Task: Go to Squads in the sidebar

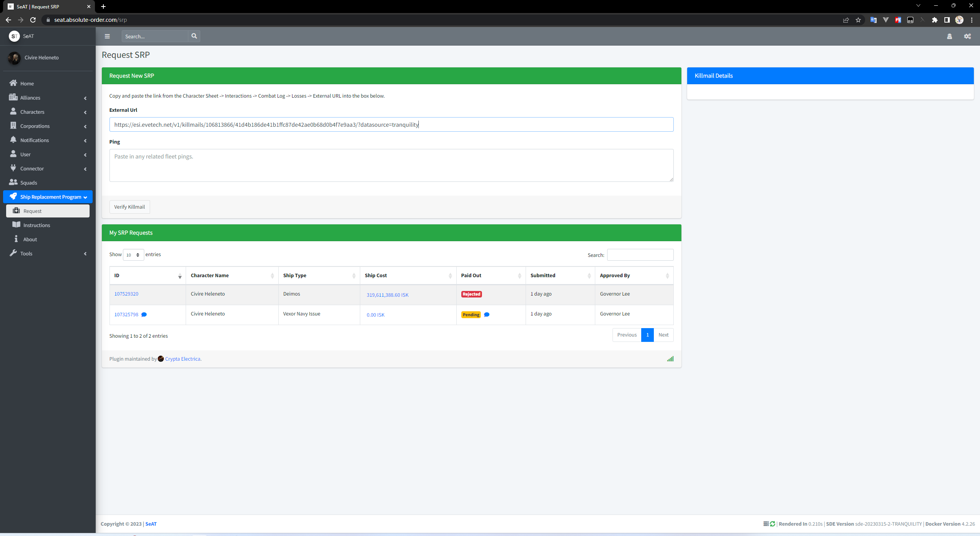Action: [29, 183]
